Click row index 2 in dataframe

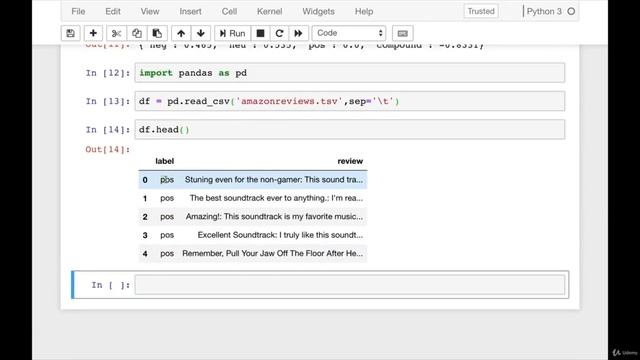click(x=145, y=217)
